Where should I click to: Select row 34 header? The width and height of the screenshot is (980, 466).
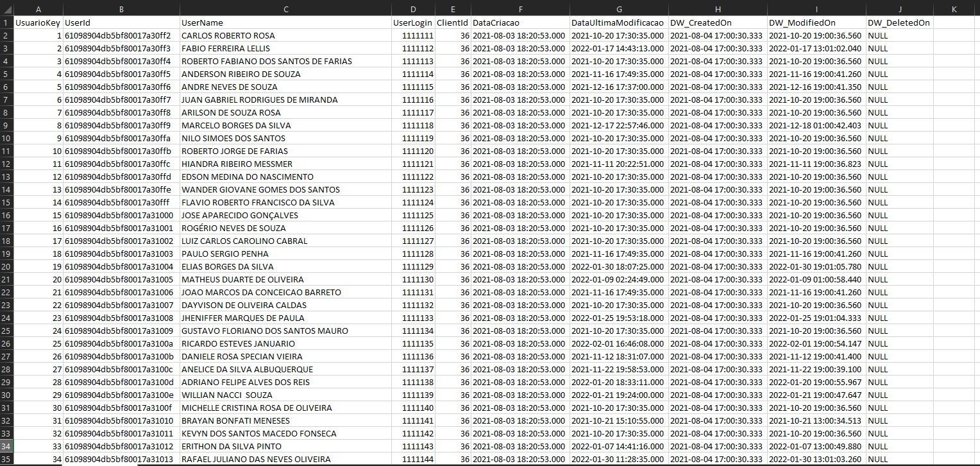7,446
